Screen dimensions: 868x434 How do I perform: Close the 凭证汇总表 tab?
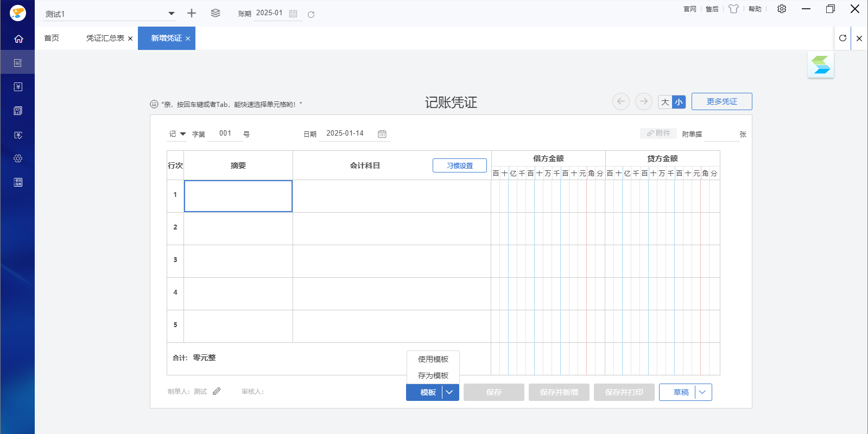click(130, 39)
